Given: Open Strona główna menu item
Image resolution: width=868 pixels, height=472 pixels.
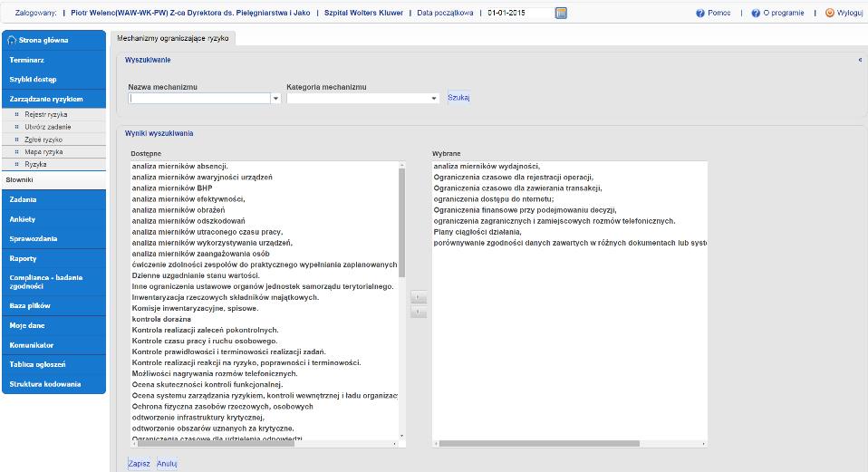Looking at the screenshot, I should point(53,41).
